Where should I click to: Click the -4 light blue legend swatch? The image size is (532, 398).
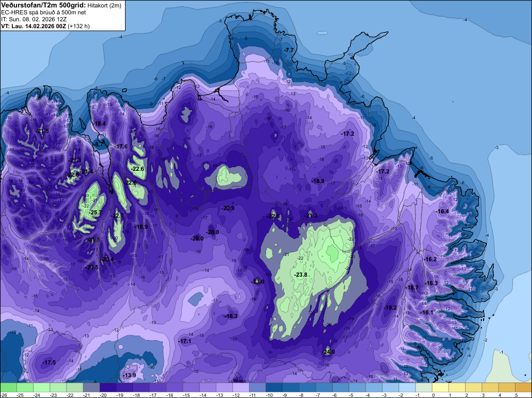[374, 387]
